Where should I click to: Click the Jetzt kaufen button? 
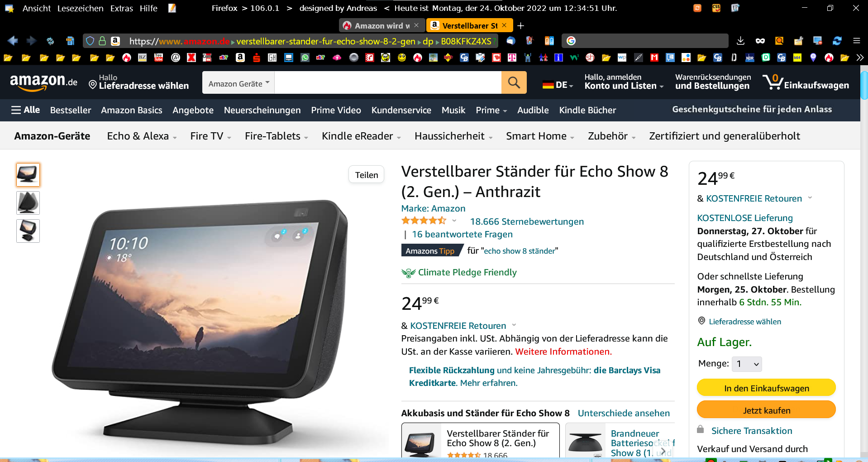click(x=766, y=410)
